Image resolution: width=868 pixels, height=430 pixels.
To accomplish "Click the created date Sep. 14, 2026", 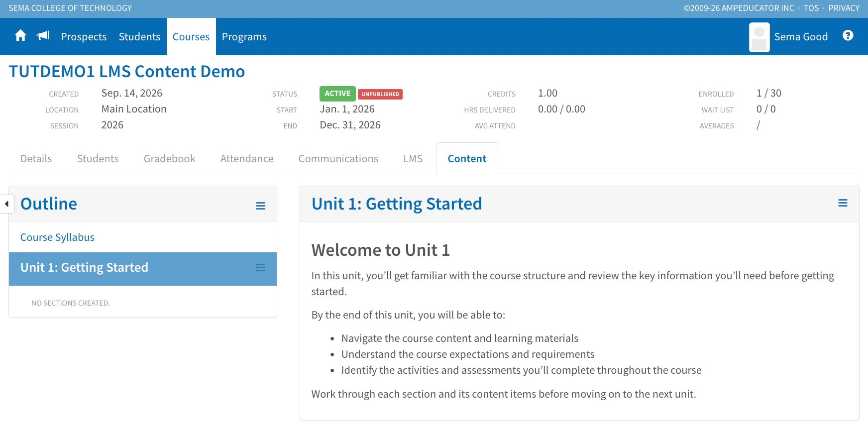I will click(132, 93).
